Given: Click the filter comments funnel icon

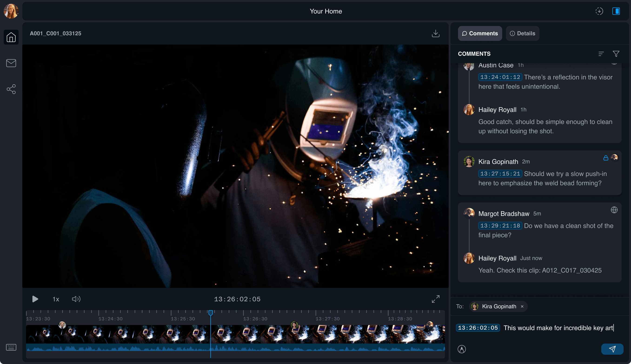Looking at the screenshot, I should tap(616, 54).
